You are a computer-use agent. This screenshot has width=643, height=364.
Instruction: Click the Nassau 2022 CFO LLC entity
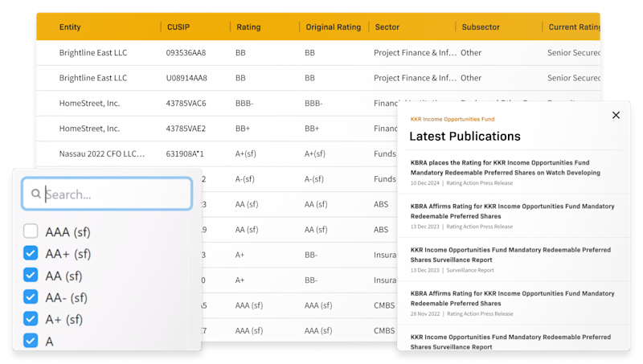point(102,153)
